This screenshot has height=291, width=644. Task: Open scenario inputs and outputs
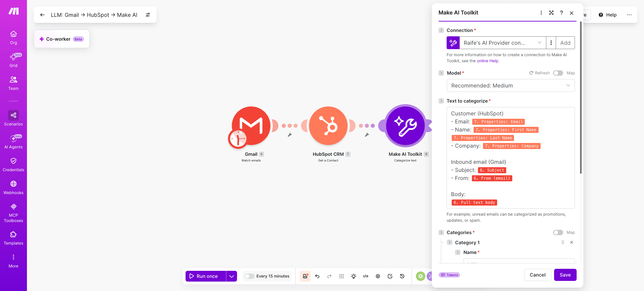(366, 276)
